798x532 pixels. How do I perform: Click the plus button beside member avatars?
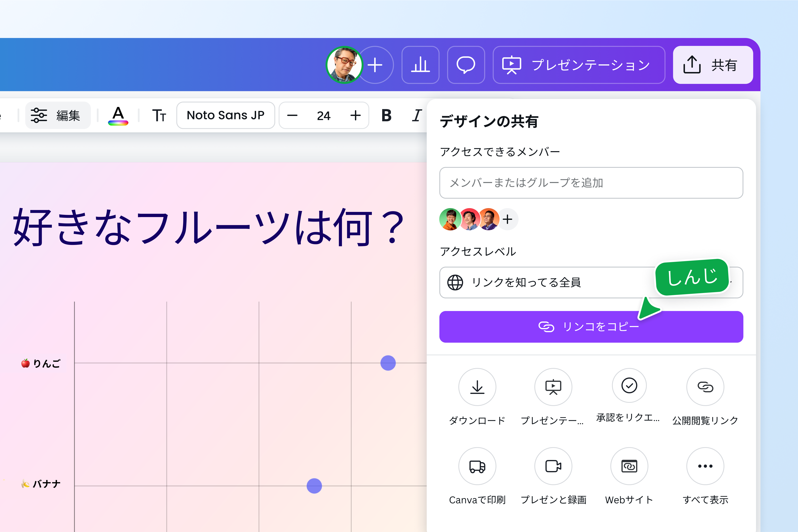(507, 219)
